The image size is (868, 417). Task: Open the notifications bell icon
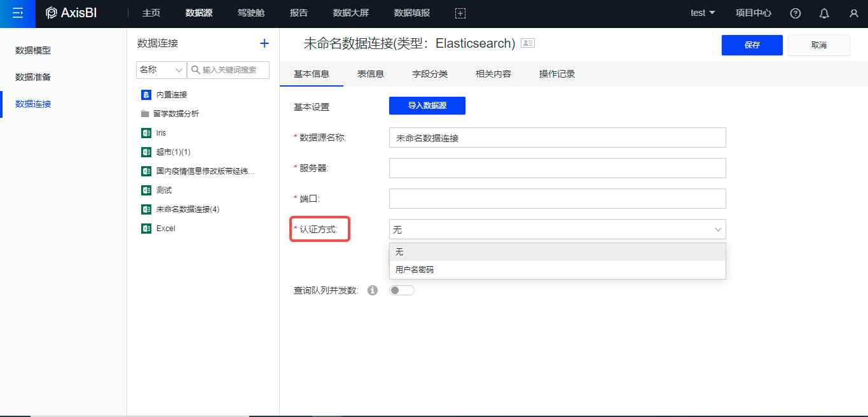[824, 13]
